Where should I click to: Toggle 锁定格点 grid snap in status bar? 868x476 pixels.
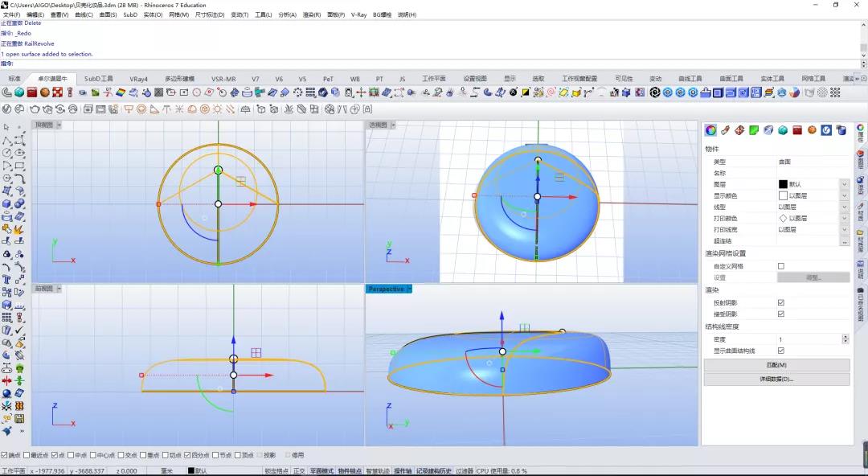coord(276,471)
